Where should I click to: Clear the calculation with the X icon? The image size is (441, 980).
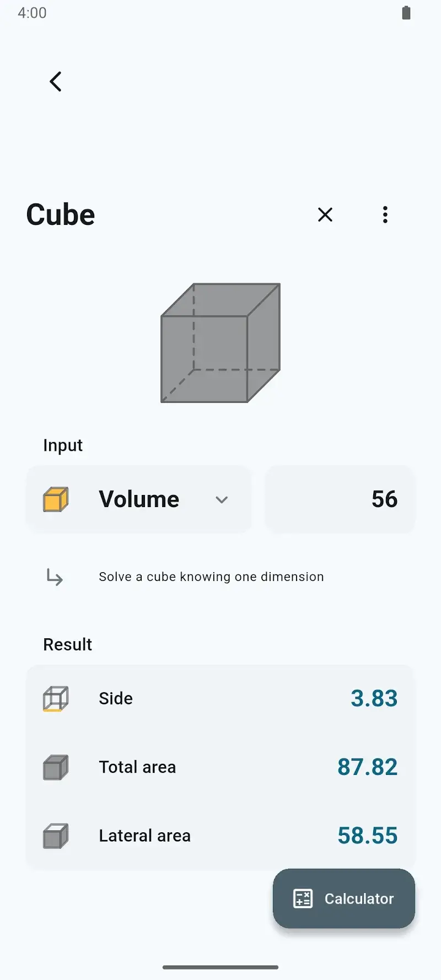pyautogui.click(x=325, y=215)
